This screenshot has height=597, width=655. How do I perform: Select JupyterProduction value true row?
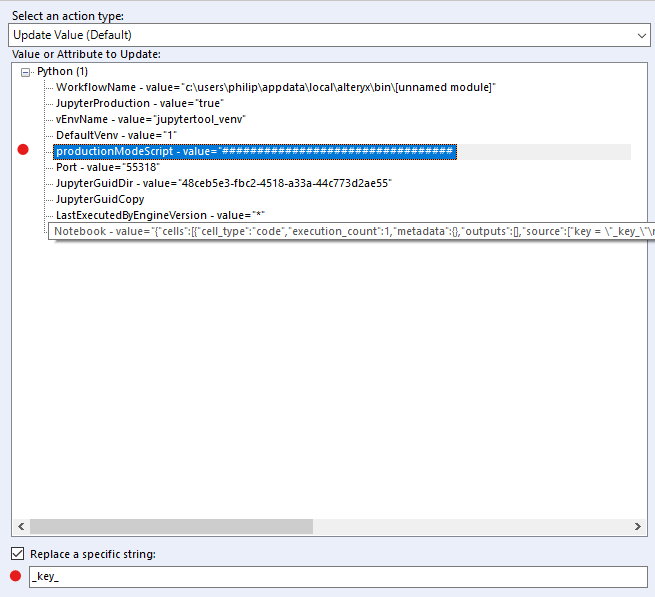point(140,103)
